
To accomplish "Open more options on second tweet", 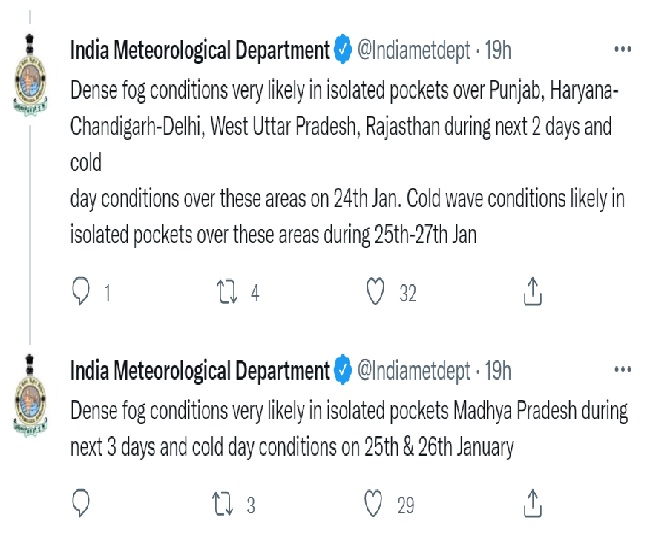I will click(622, 371).
